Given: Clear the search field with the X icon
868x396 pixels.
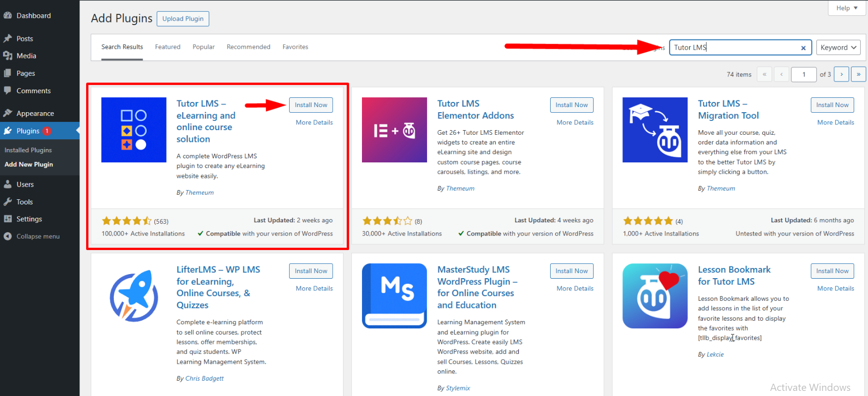Looking at the screenshot, I should coord(803,48).
